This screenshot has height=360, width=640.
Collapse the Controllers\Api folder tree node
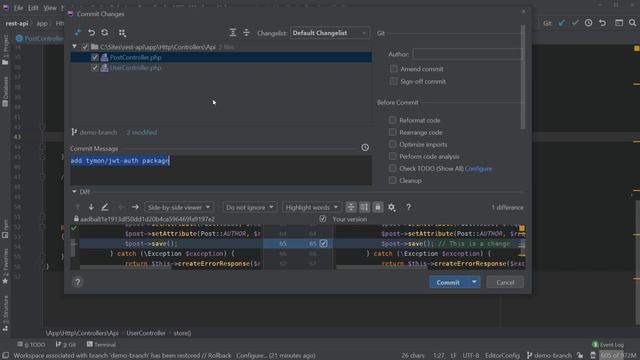click(74, 47)
